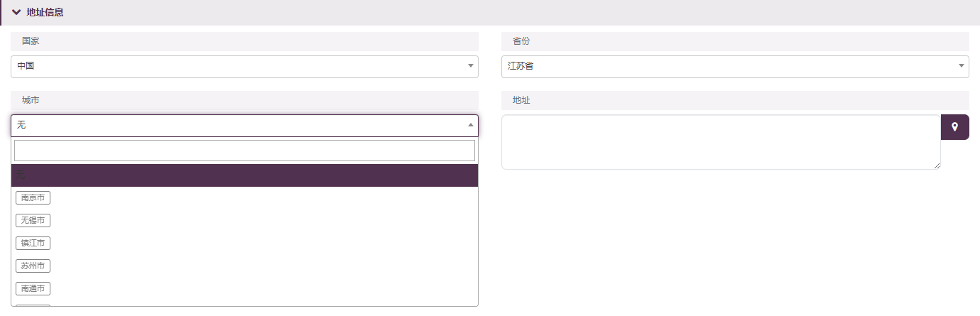980x316 pixels.
Task: Click the map location pin button
Action: pos(955,127)
